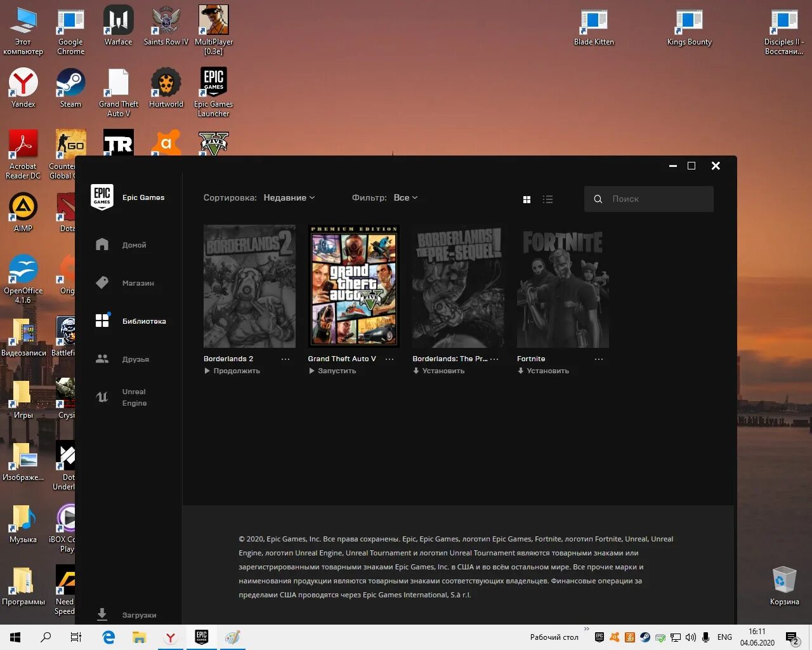Open Acrobat Reader DC desktop shortcut
Viewport: 812px width, 650px height.
pos(23,154)
